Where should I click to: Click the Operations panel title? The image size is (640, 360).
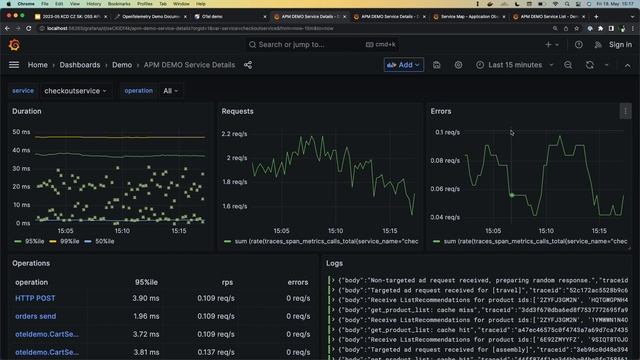point(31,263)
